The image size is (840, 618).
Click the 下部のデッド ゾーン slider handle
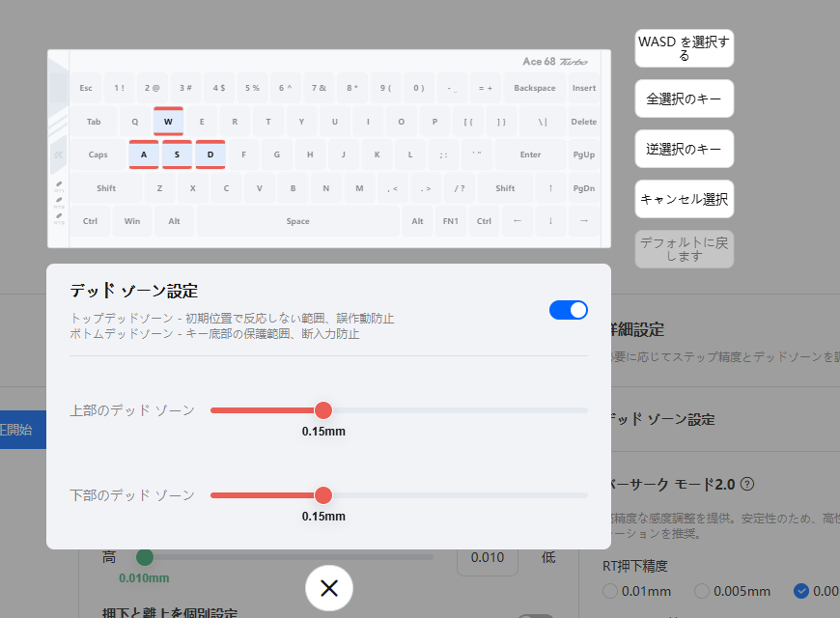[x=323, y=495]
